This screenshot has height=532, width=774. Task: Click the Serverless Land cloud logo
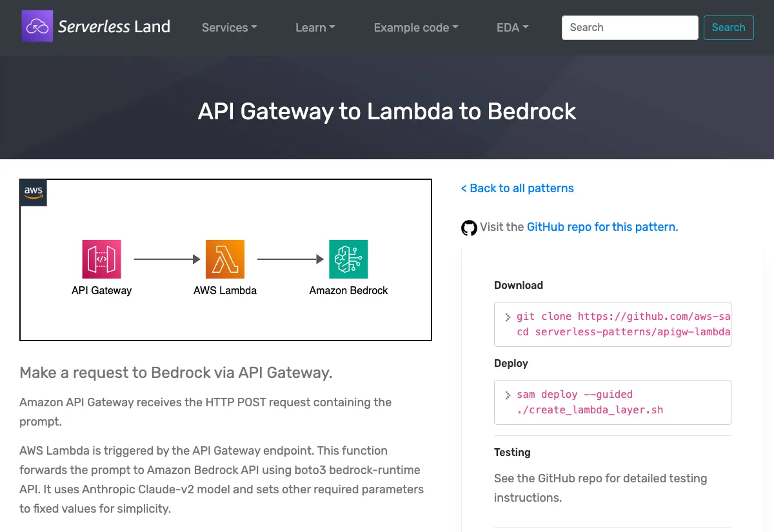(37, 27)
